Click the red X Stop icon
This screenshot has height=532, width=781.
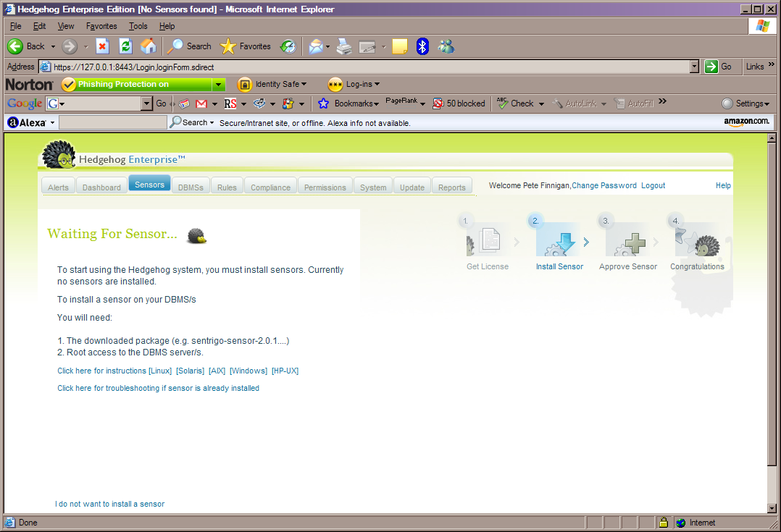click(102, 46)
